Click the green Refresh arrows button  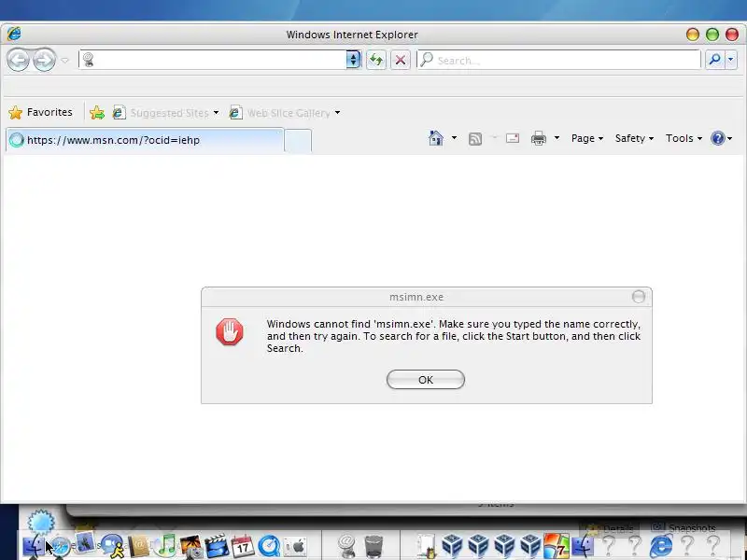(x=376, y=60)
